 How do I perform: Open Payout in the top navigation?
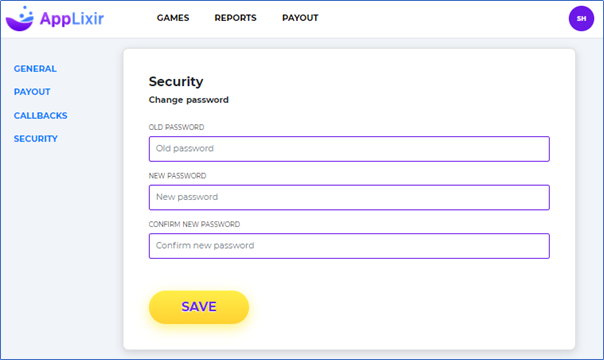click(300, 18)
